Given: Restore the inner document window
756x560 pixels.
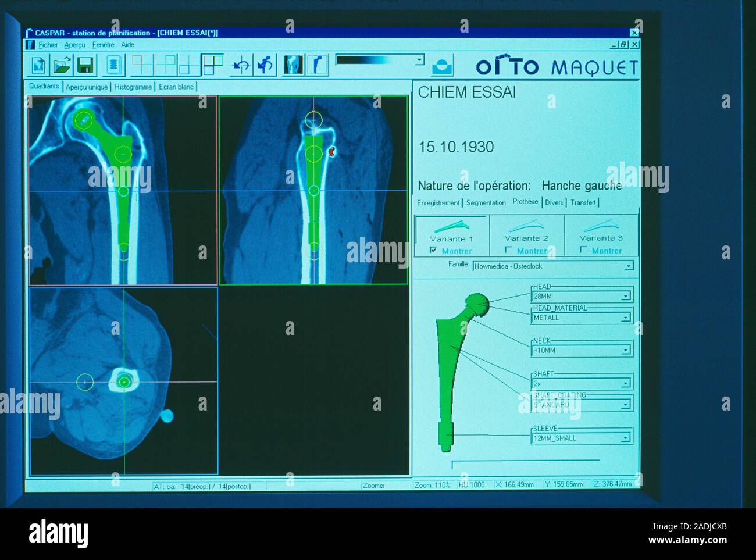Looking at the screenshot, I should click(624, 45).
